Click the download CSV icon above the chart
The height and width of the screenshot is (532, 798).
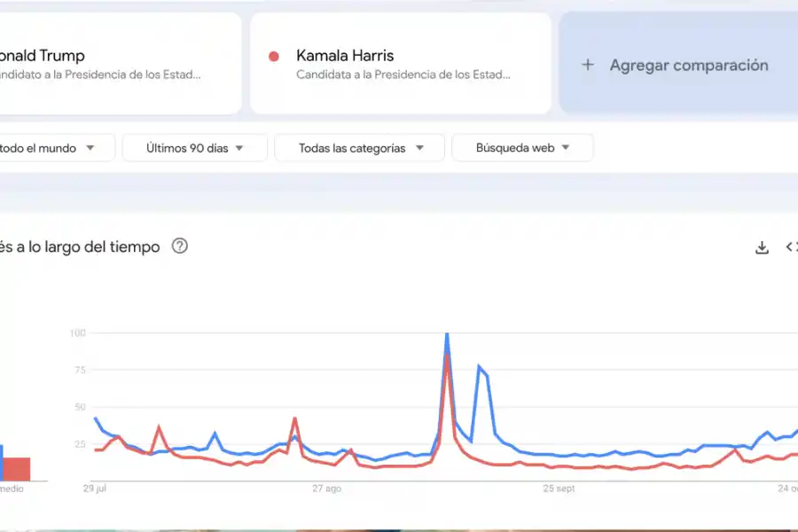pos(762,247)
